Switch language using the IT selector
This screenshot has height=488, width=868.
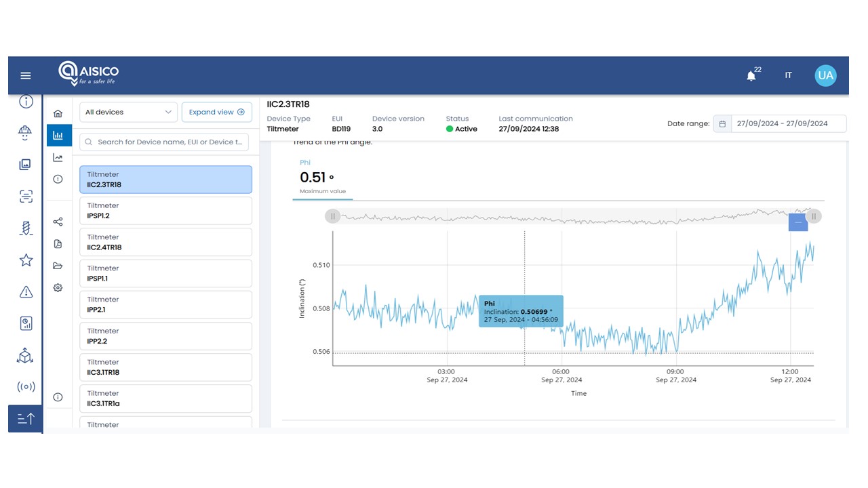788,76
